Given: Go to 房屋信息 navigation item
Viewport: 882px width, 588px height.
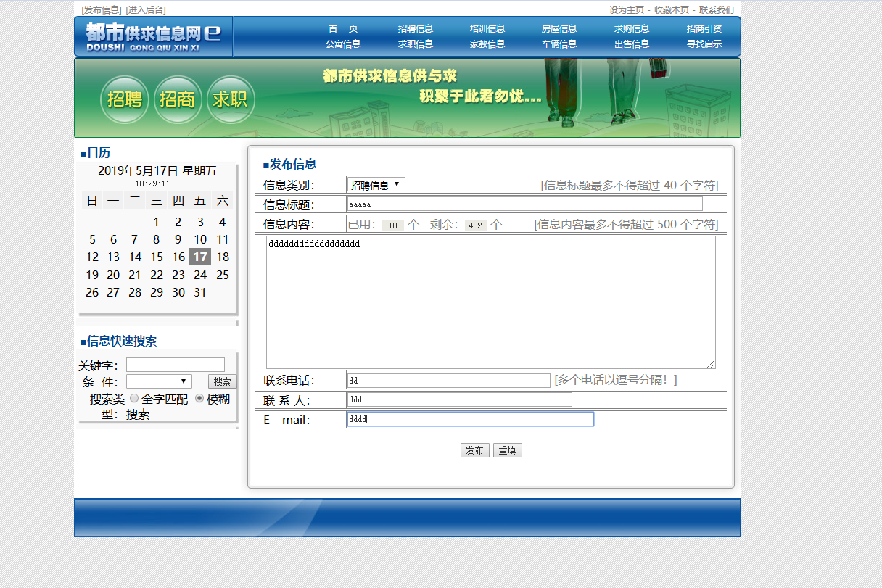Looking at the screenshot, I should click(x=559, y=29).
